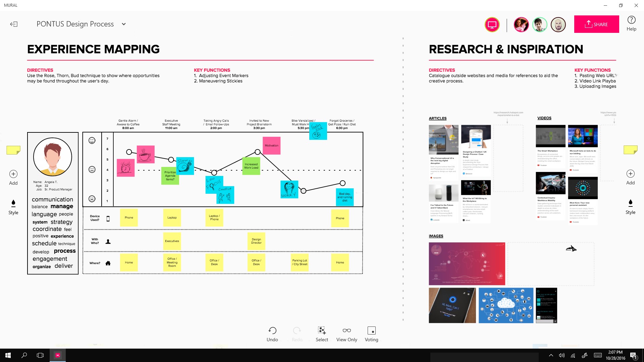Viewport: 644px width, 362px height.
Task: Open the cloud network image thumbnail
Action: 505,305
